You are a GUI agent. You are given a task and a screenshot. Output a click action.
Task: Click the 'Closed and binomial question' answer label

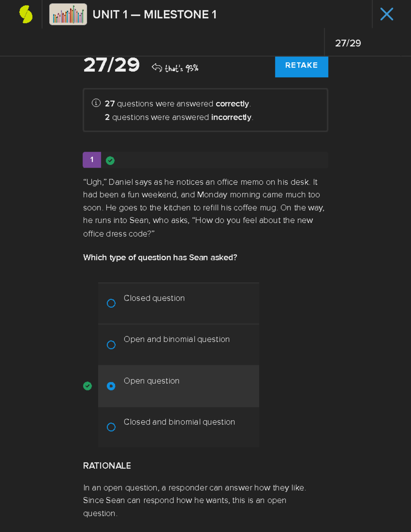click(179, 422)
